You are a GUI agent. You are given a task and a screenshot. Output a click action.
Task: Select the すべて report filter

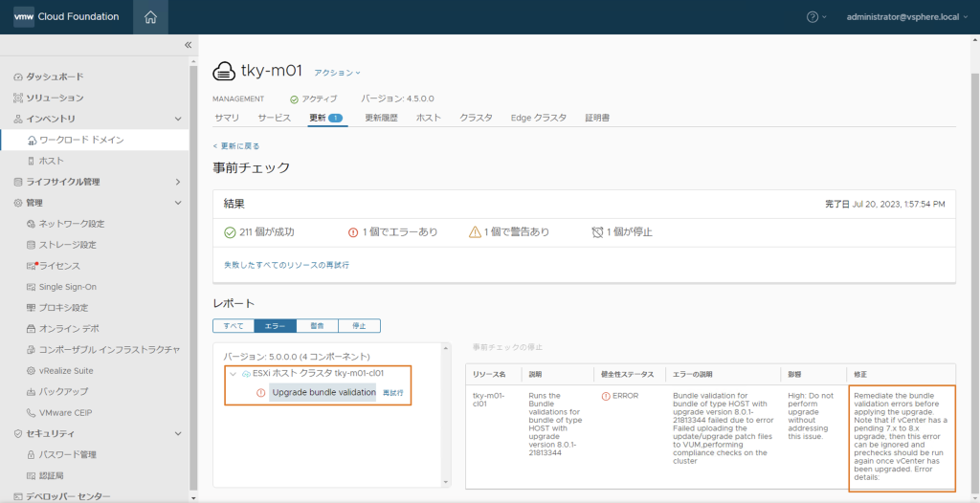234,325
